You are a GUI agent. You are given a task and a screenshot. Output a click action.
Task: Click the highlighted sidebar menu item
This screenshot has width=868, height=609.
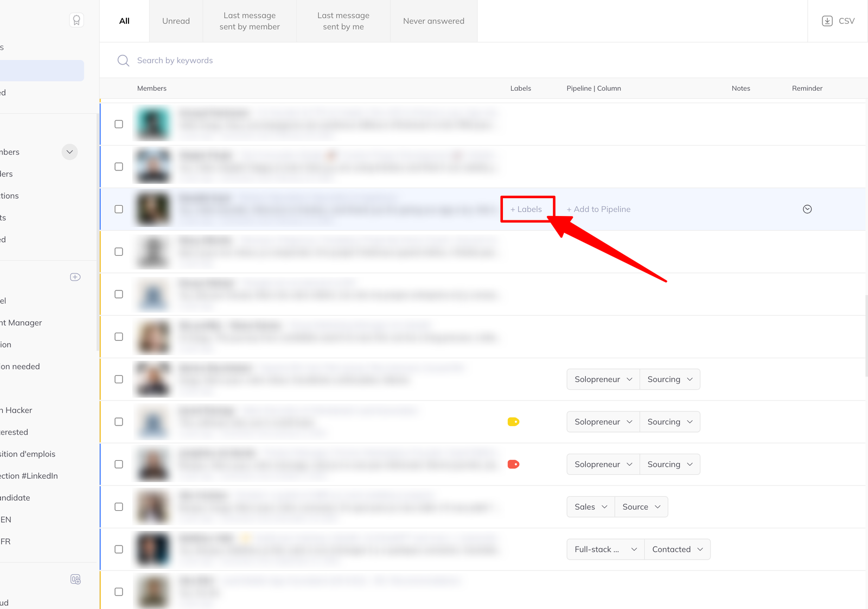point(42,71)
